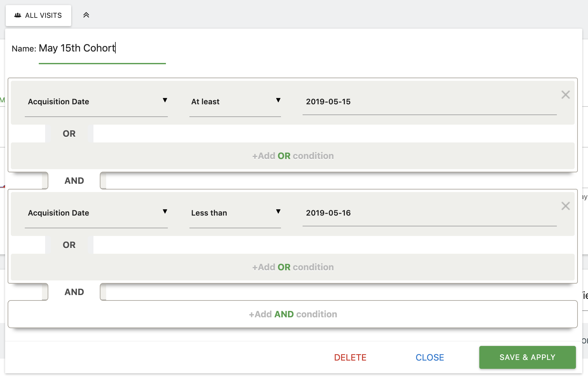Select the first Acquisition Date field label
The width and height of the screenshot is (588, 379).
(58, 102)
